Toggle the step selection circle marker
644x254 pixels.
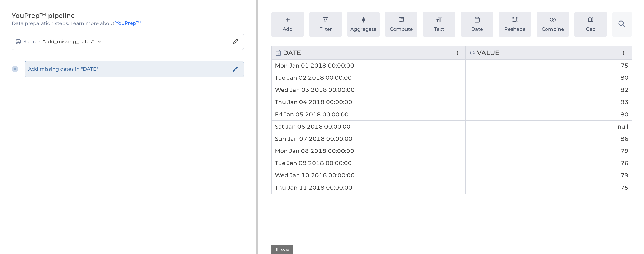click(15, 69)
